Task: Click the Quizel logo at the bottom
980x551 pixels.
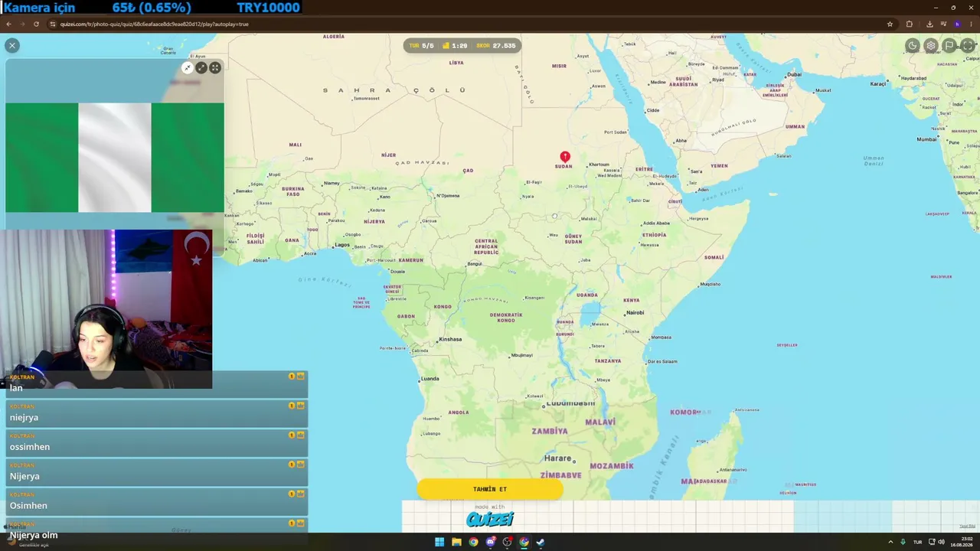Action: tap(490, 520)
